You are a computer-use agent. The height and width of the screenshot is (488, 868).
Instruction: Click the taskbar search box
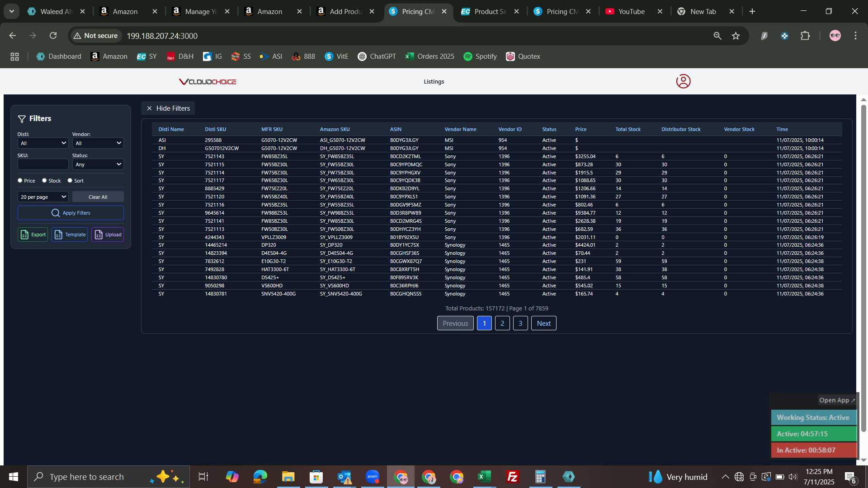pos(108,477)
